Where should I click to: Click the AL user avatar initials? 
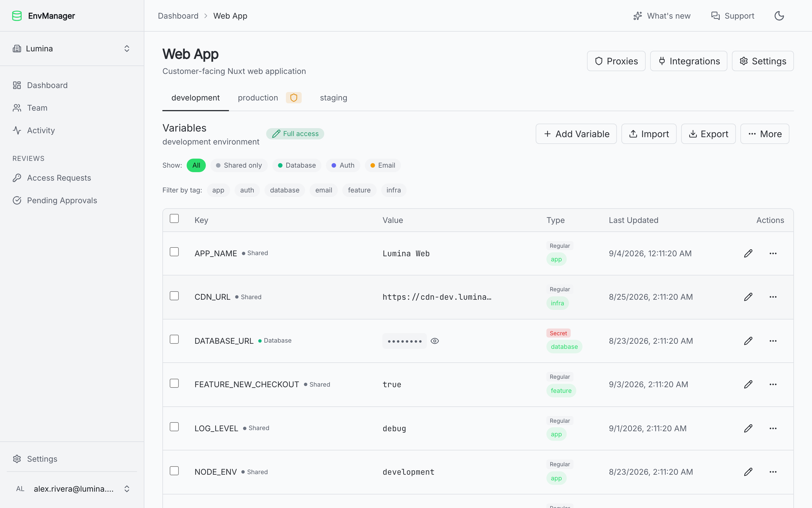point(20,489)
